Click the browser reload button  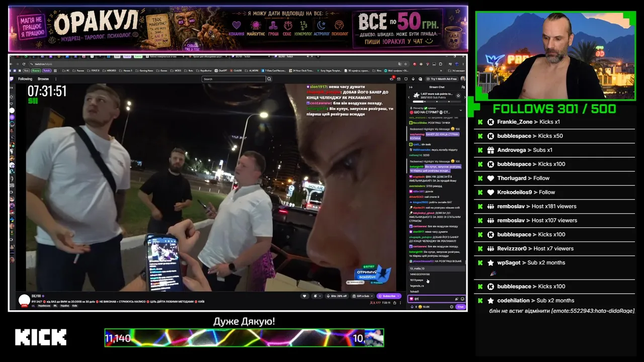pos(25,64)
